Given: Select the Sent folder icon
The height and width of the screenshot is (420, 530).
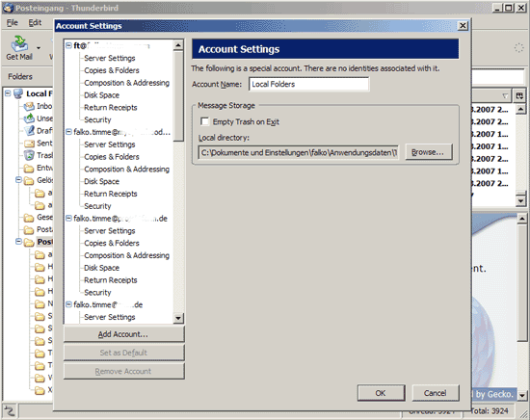Looking at the screenshot, I should (x=29, y=144).
